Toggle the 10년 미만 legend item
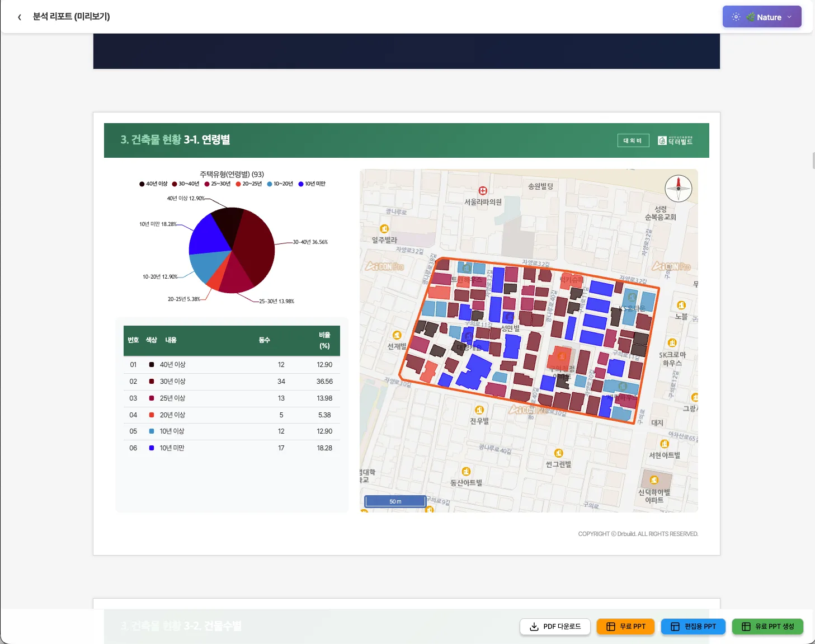Screen dimensions: 815x644 (312, 184)
